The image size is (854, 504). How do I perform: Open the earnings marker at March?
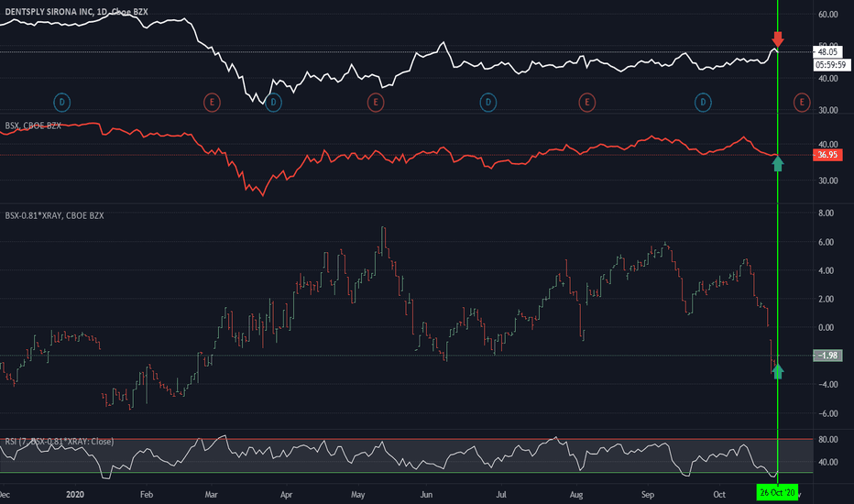(212, 102)
